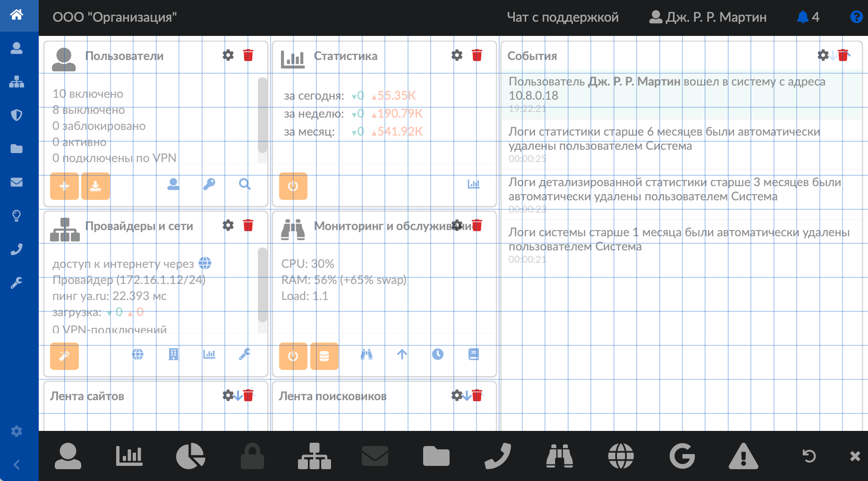868x481 pixels.
Task: Open clock icon in Мониторинг widget footer
Action: click(438, 354)
